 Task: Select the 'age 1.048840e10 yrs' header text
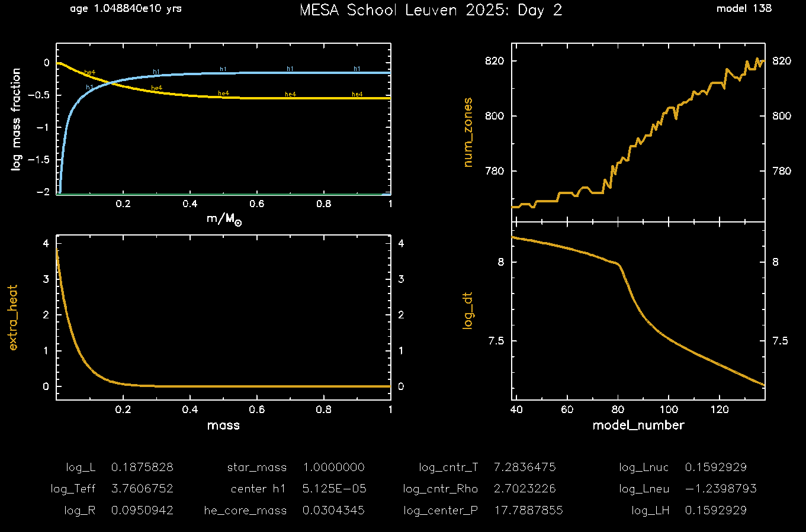[x=126, y=9]
